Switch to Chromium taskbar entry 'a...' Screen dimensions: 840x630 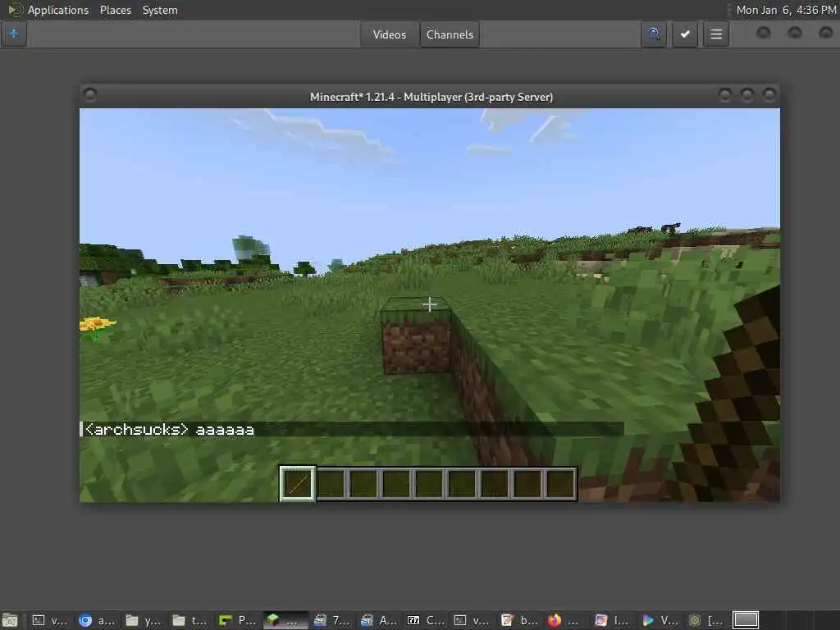[97, 620]
